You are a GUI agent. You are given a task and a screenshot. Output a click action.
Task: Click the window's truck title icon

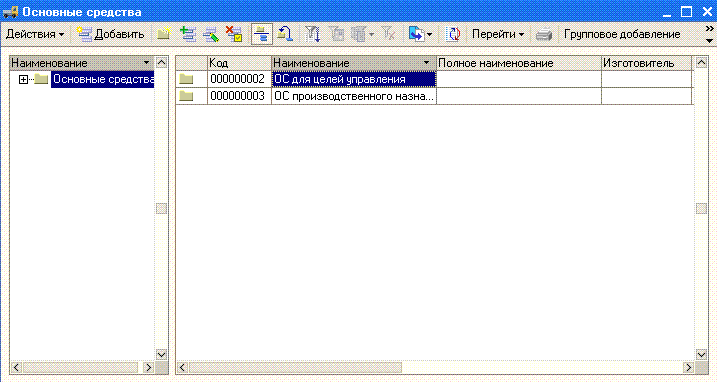click(x=11, y=12)
